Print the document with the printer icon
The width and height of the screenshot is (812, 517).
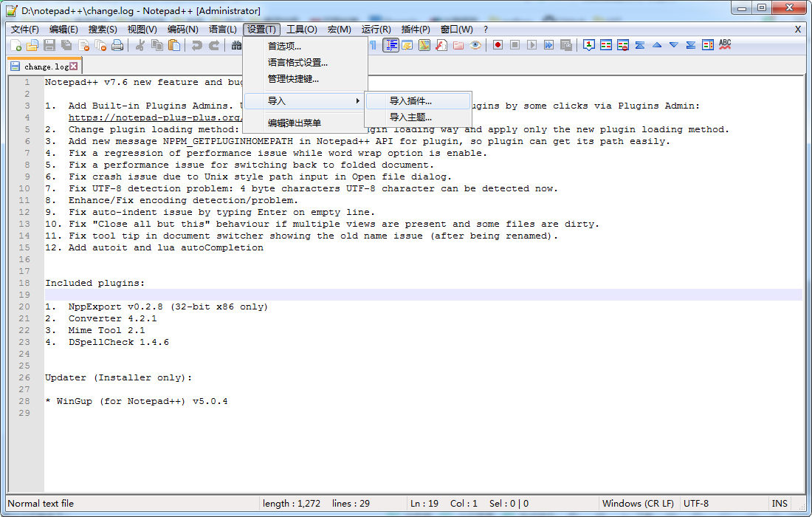tap(117, 46)
